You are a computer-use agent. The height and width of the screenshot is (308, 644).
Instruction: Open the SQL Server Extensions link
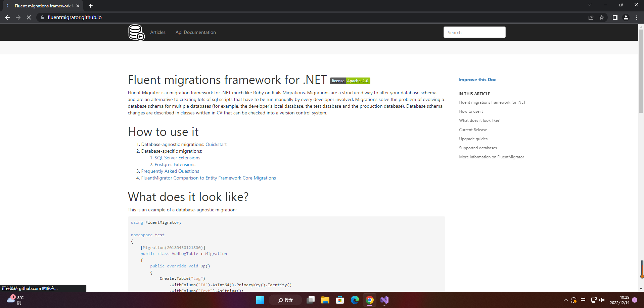point(177,158)
